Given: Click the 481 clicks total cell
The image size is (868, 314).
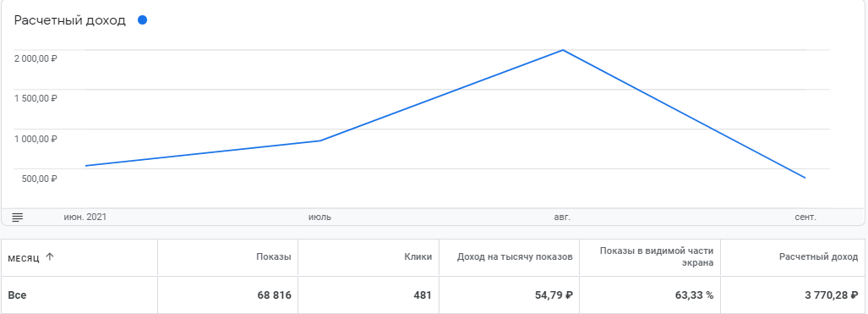Looking at the screenshot, I should point(423,295).
